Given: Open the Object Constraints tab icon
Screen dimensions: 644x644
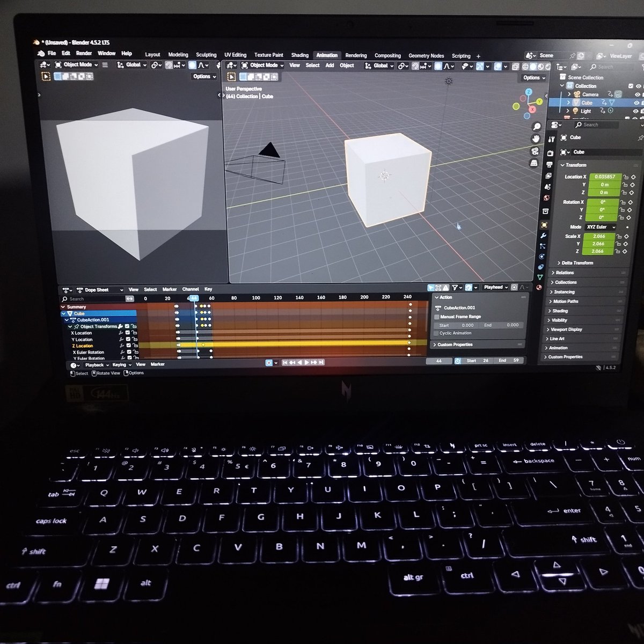Looking at the screenshot, I should pos(541,267).
